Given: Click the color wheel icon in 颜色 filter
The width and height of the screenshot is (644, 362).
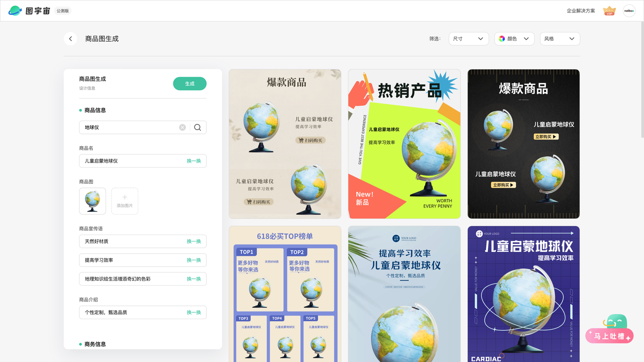Looking at the screenshot, I should click(502, 39).
